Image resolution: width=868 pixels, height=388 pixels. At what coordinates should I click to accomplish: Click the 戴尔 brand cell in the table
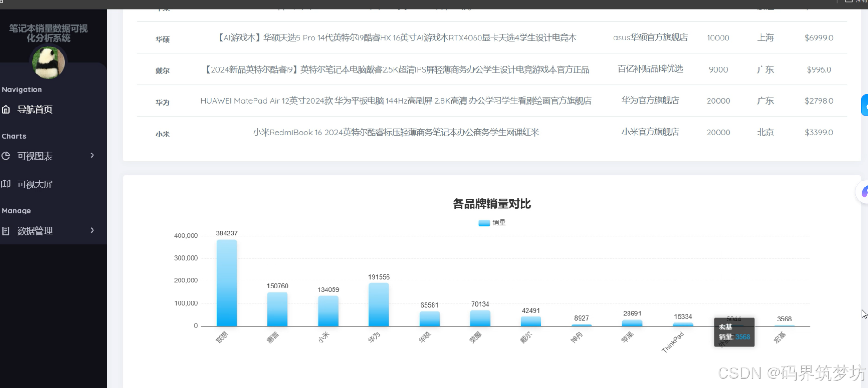point(162,70)
